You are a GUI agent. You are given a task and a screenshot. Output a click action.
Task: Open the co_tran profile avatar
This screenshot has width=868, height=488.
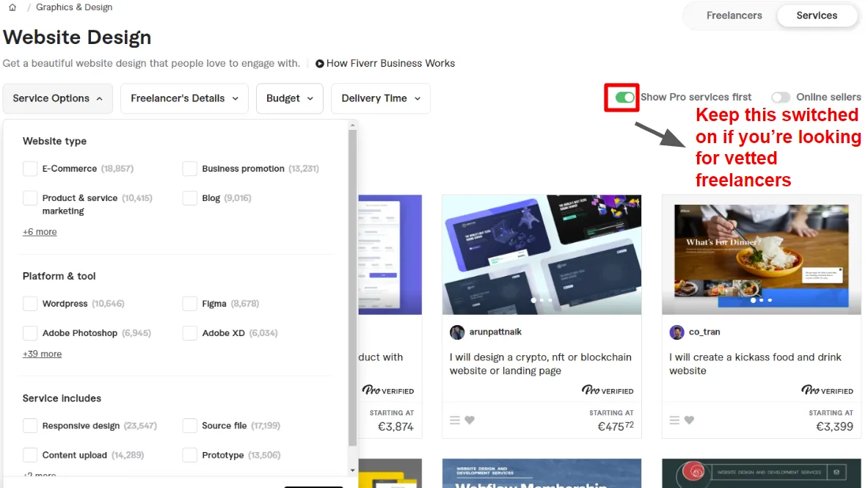[676, 332]
